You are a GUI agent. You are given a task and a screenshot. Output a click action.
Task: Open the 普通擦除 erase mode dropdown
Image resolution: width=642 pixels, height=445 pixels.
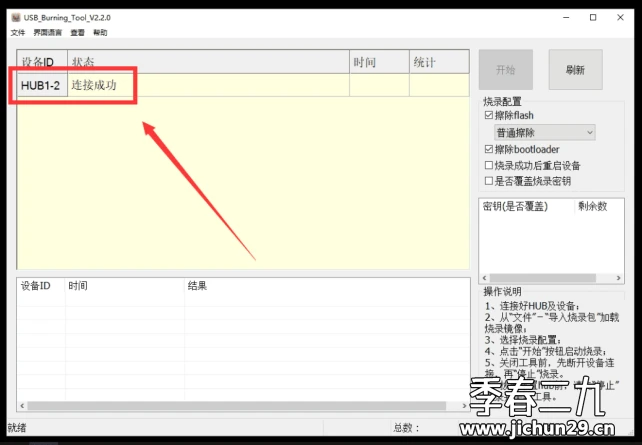(545, 133)
